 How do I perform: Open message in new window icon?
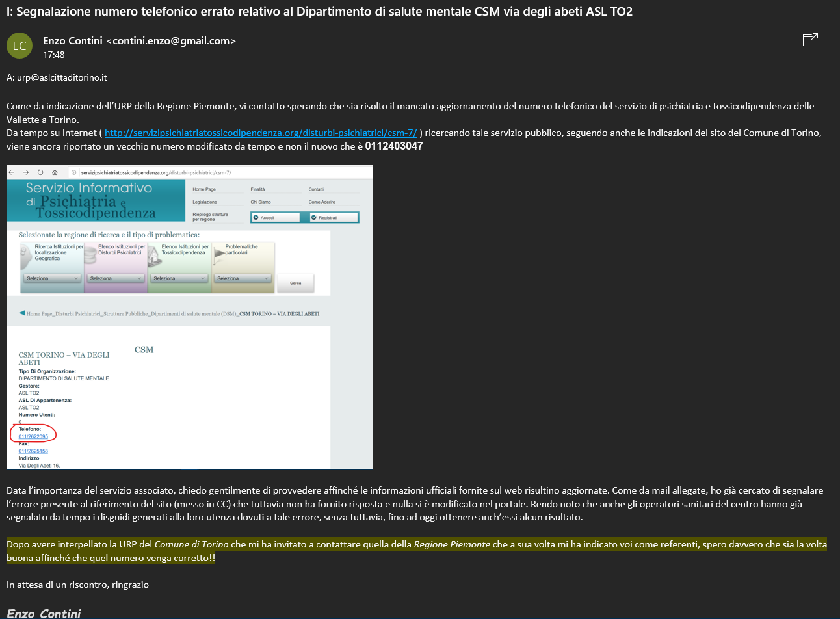(810, 40)
